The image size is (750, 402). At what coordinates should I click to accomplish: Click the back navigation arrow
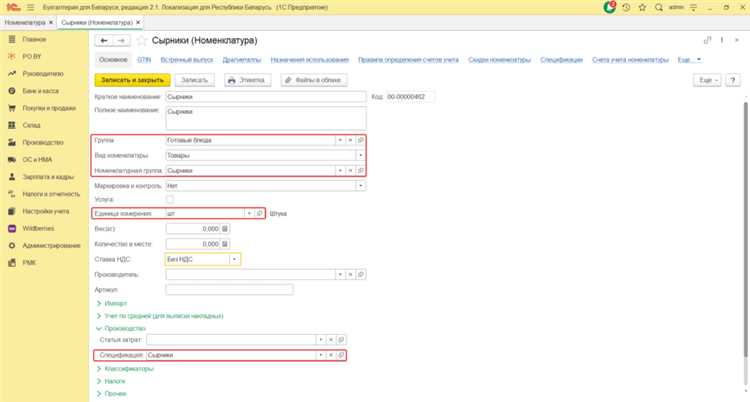point(101,41)
